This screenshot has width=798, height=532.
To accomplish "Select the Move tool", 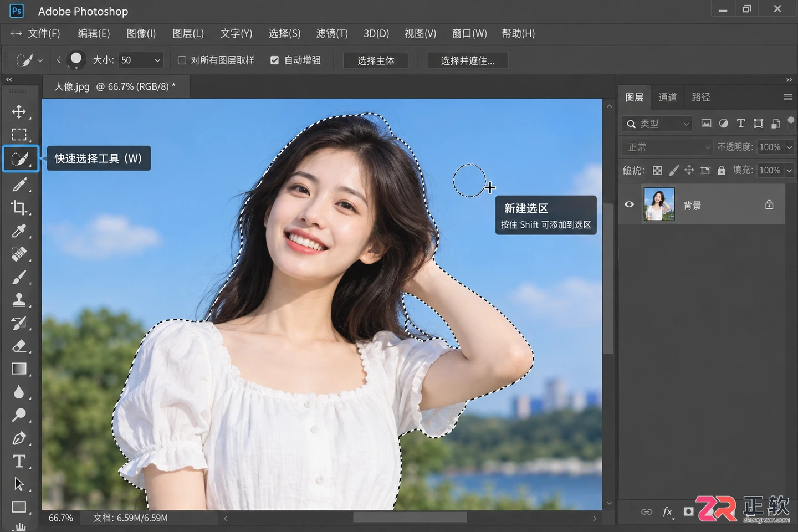I will coord(19,112).
